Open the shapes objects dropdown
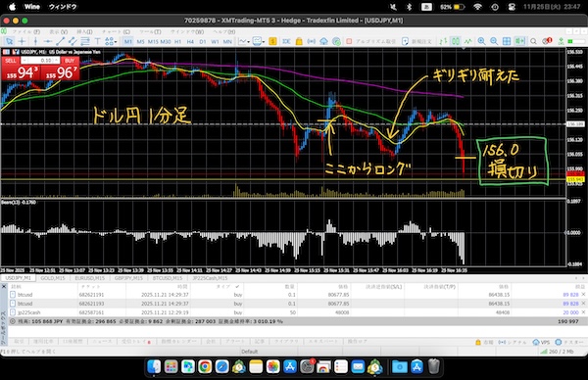 [x=111, y=41]
